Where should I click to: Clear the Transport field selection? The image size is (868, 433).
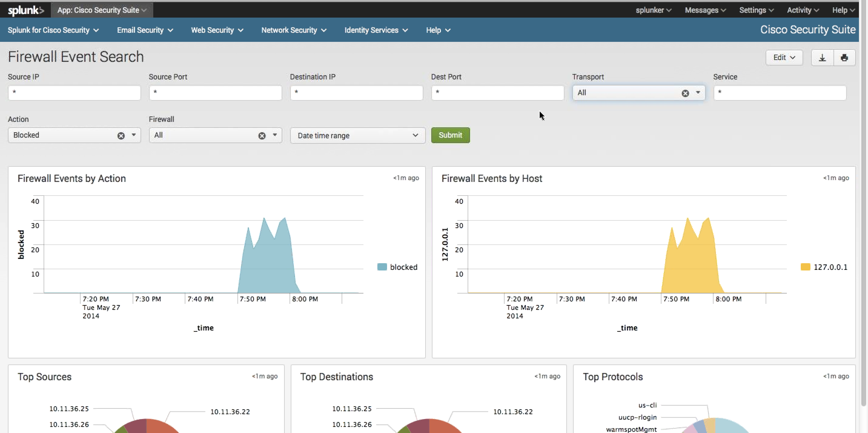click(x=685, y=93)
